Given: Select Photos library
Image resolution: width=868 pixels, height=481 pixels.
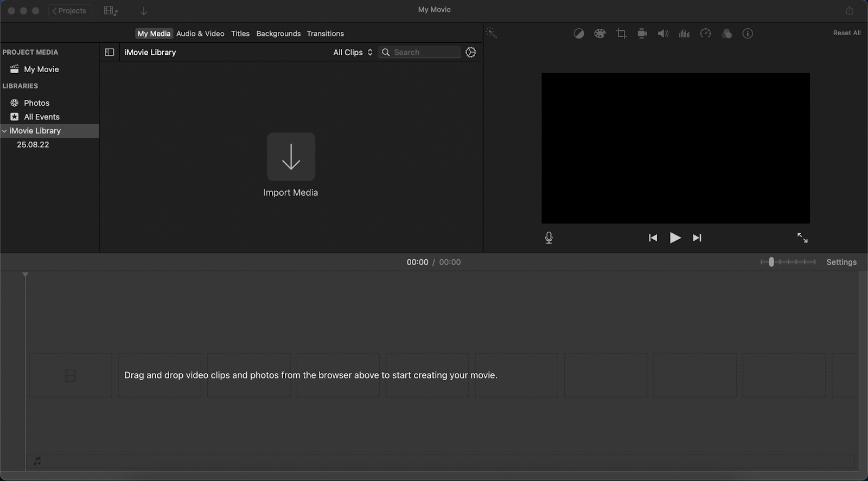Looking at the screenshot, I should coord(36,103).
